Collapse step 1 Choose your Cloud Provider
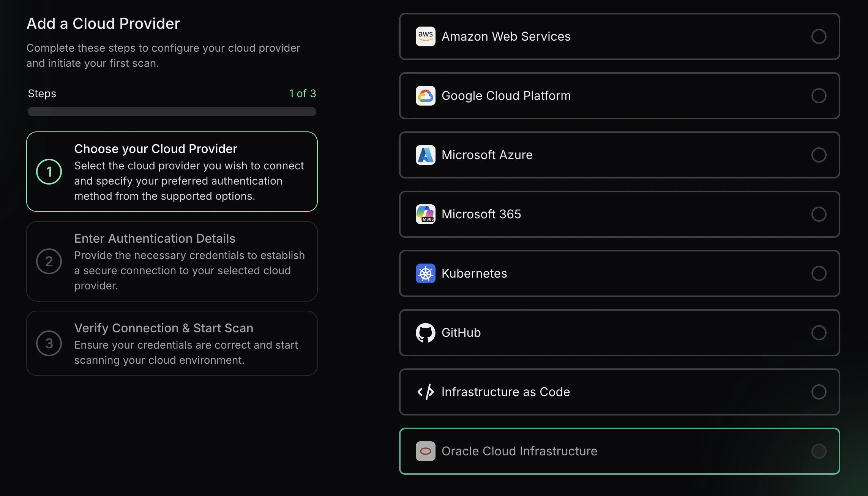868x496 pixels. (x=172, y=172)
